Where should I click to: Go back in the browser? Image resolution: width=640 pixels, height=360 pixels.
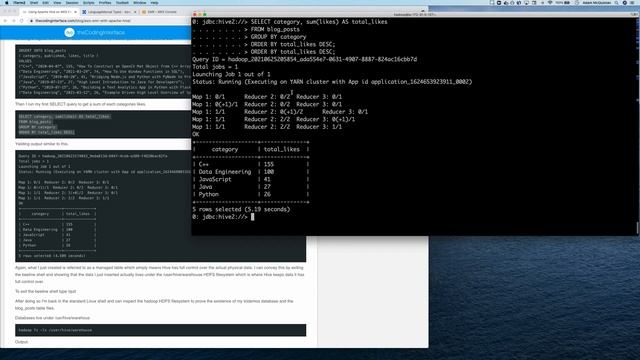tap(5, 21)
